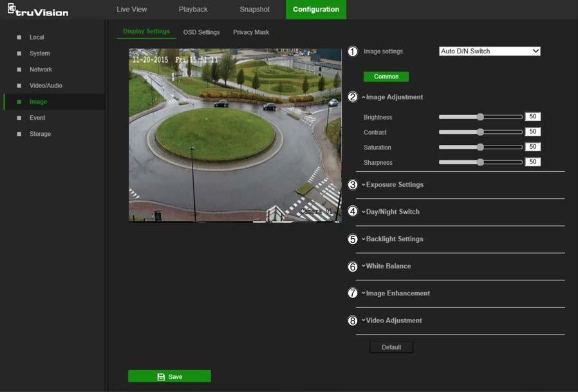Viewport: 578px width, 392px height.
Task: Click the green bullet beside Image
Action: (x=19, y=102)
